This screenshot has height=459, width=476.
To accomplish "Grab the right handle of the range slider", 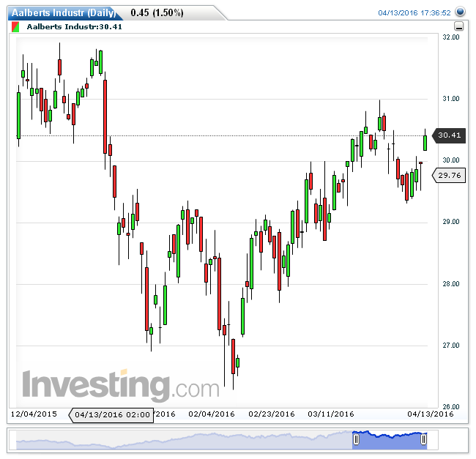I will click(423, 439).
